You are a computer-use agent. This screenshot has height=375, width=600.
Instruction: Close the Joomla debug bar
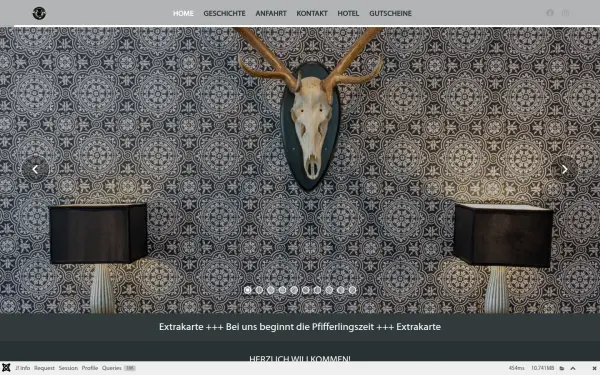[594, 368]
